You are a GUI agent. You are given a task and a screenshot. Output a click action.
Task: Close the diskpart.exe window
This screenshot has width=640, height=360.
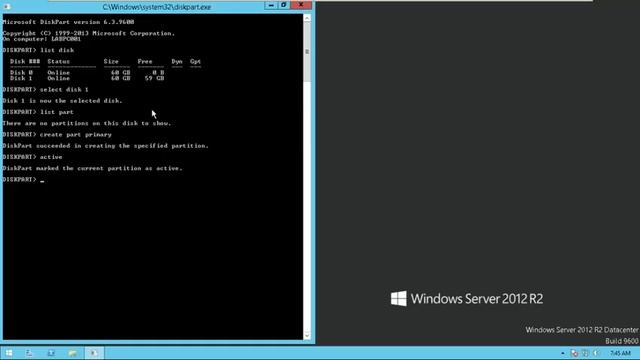[x=301, y=5]
